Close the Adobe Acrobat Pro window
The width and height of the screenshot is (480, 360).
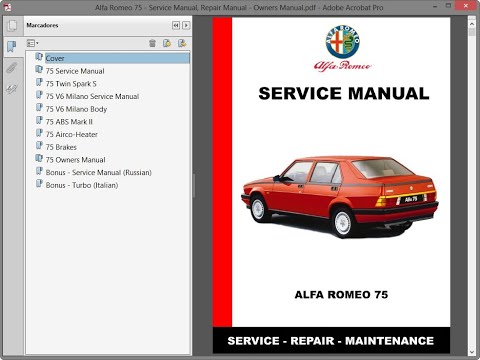467,6
